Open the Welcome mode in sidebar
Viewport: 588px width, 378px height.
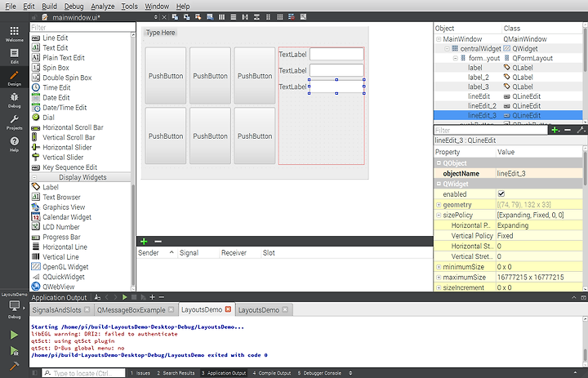pos(14,33)
